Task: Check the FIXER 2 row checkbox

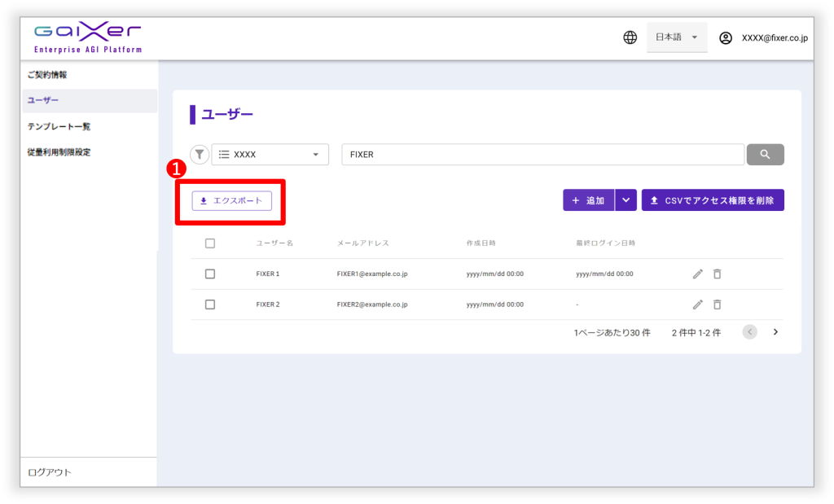Action: pos(210,305)
